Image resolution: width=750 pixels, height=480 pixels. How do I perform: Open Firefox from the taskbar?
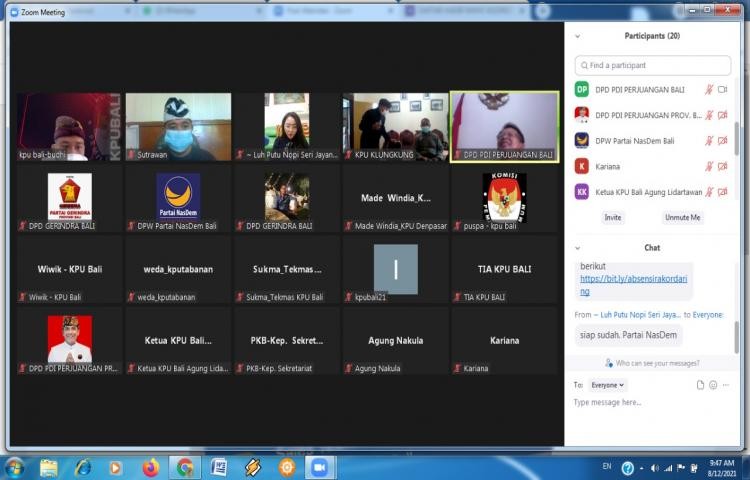(151, 467)
